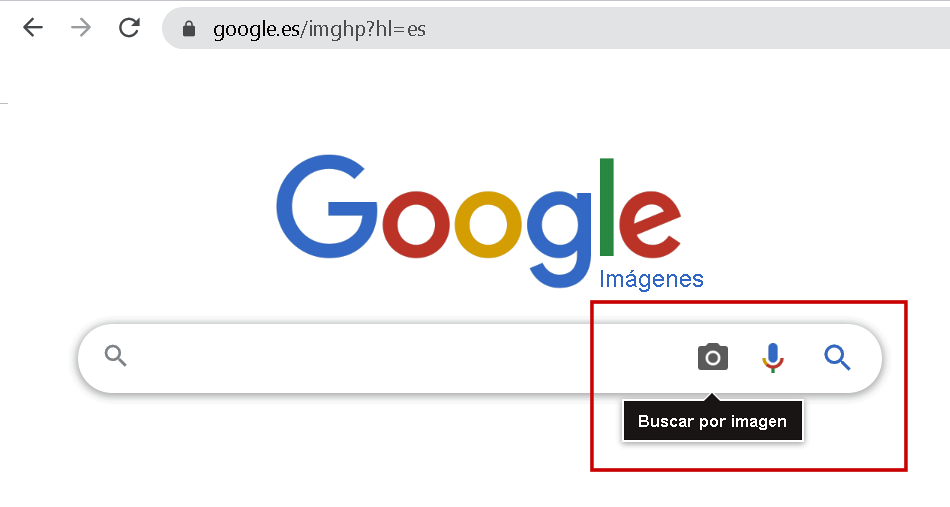950x507 pixels.
Task: Click gray magnifier icon inside search box
Action: coord(115,356)
